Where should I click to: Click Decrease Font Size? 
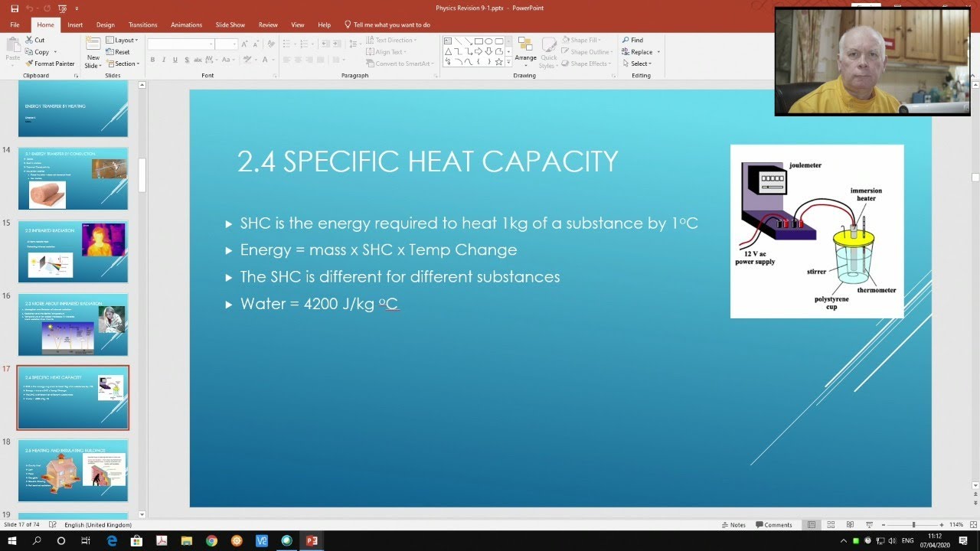click(256, 44)
